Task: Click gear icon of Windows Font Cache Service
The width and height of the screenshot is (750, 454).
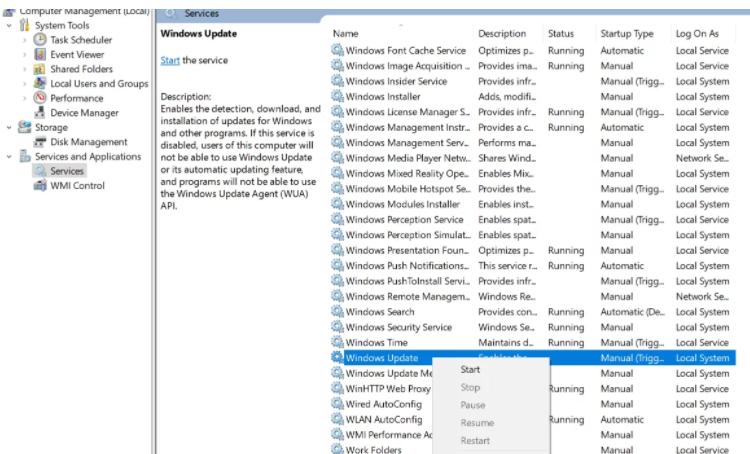Action: pos(337,50)
